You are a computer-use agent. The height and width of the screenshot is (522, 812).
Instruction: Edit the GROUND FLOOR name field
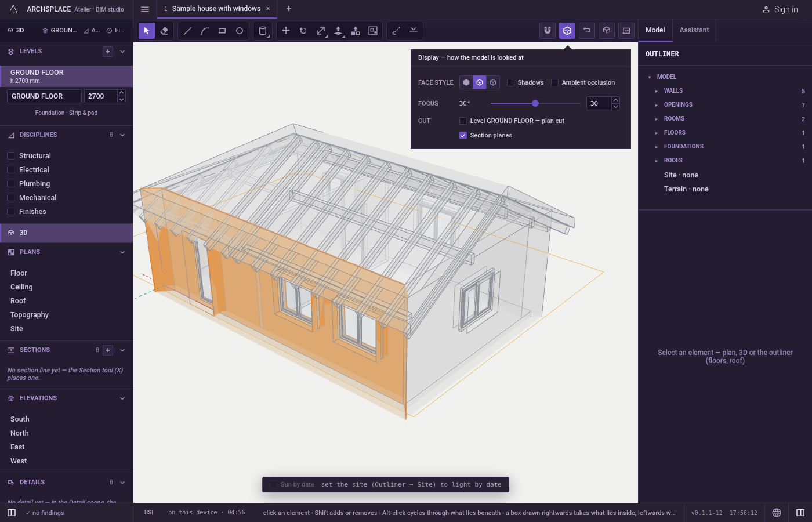(x=44, y=96)
